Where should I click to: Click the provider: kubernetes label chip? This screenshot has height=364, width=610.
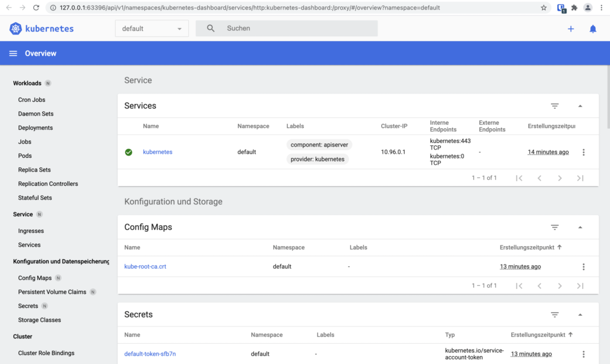tap(318, 159)
